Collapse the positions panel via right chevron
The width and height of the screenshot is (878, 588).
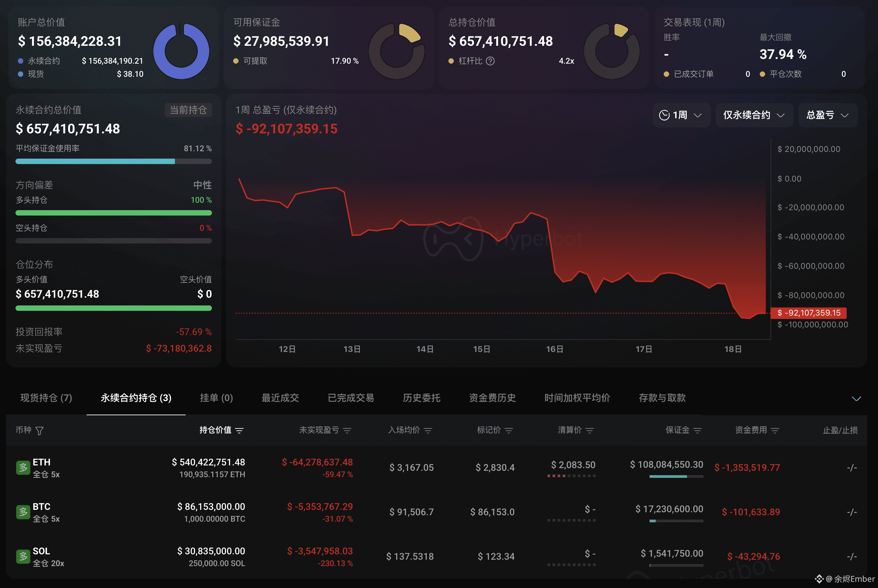[x=856, y=398]
